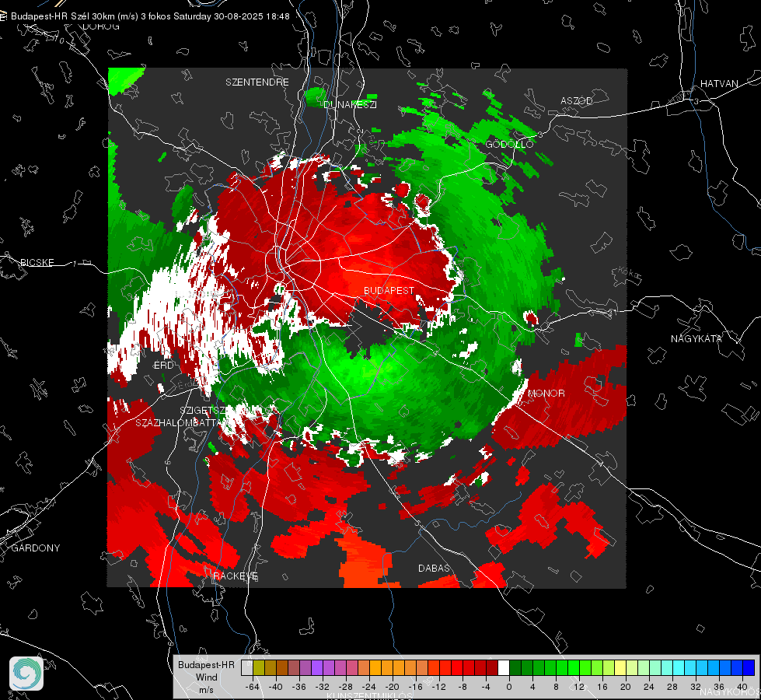Click the Budapest-HR legend title
This screenshot has width=761, height=700.
tap(206, 665)
